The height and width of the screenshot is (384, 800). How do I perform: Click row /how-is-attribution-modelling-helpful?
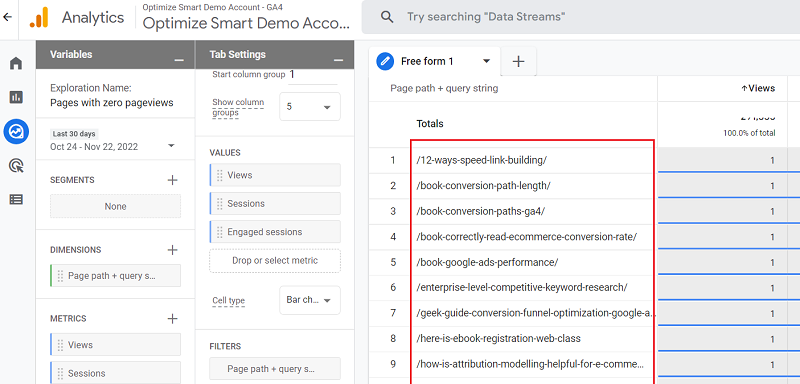coord(531,364)
